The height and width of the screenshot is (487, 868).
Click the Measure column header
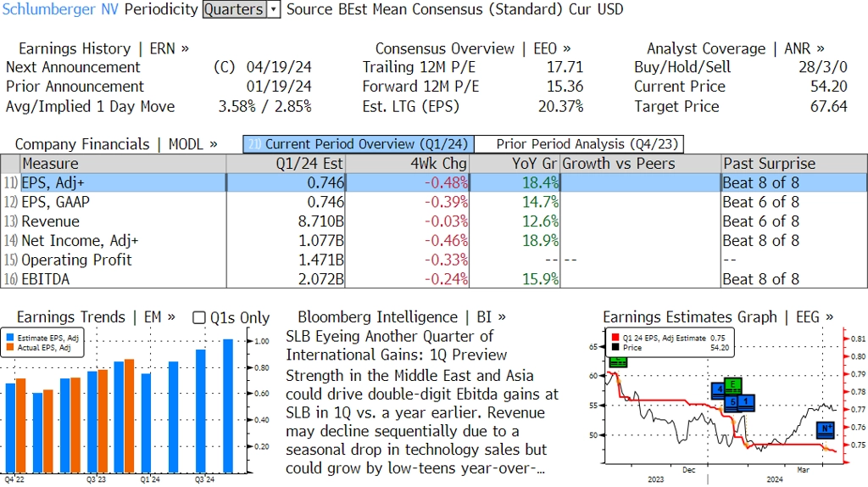click(x=123, y=164)
